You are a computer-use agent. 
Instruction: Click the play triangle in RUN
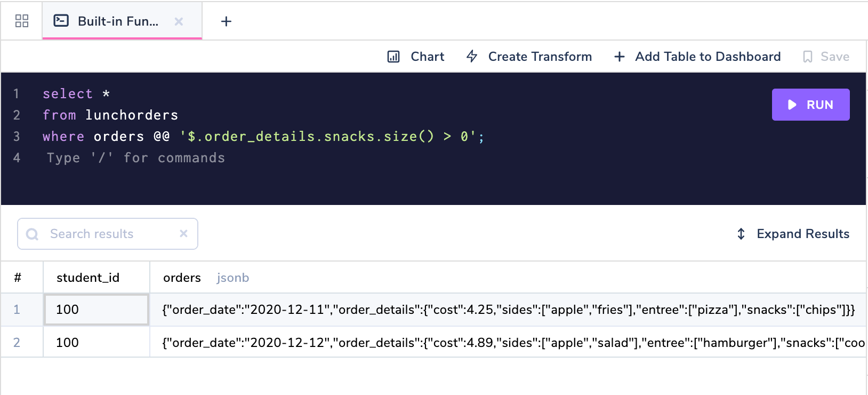[792, 105]
